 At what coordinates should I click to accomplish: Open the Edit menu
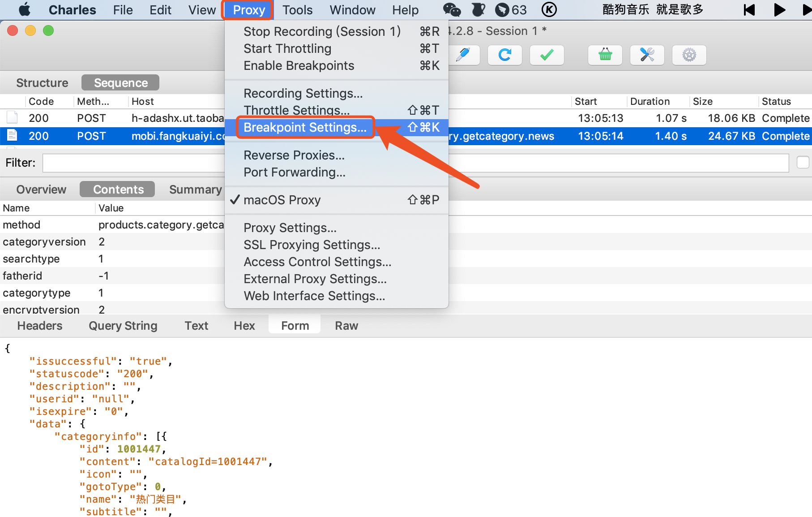click(x=160, y=10)
